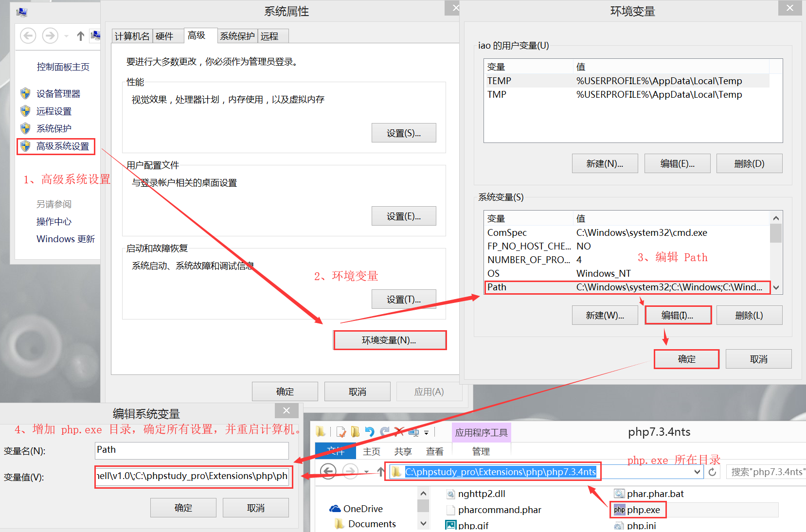
Task: Switch to the 计算机名 tab
Action: click(132, 36)
